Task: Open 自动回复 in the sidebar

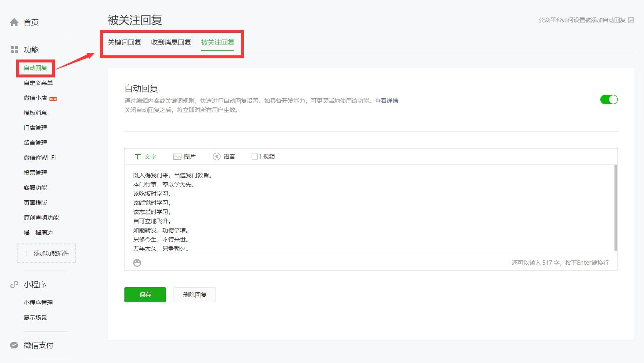Action: pyautogui.click(x=35, y=68)
